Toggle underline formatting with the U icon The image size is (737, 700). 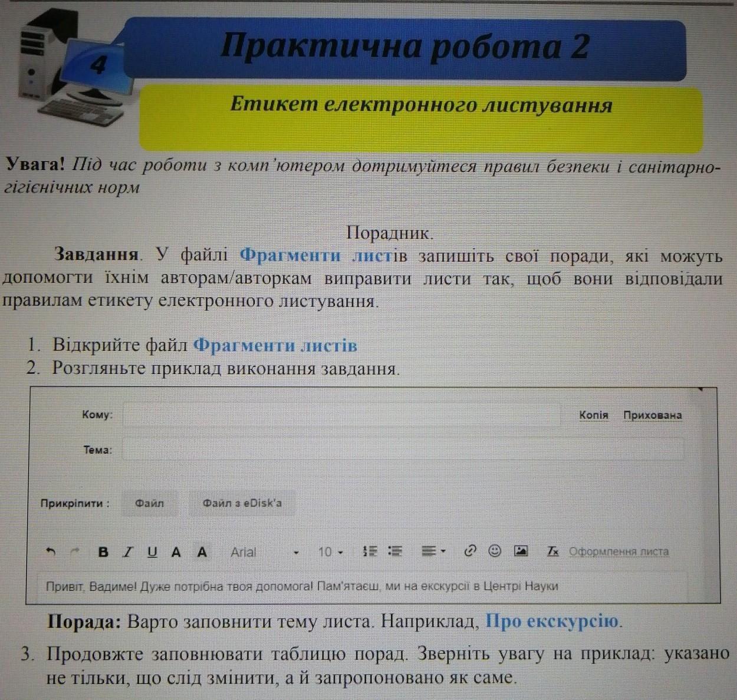[152, 552]
